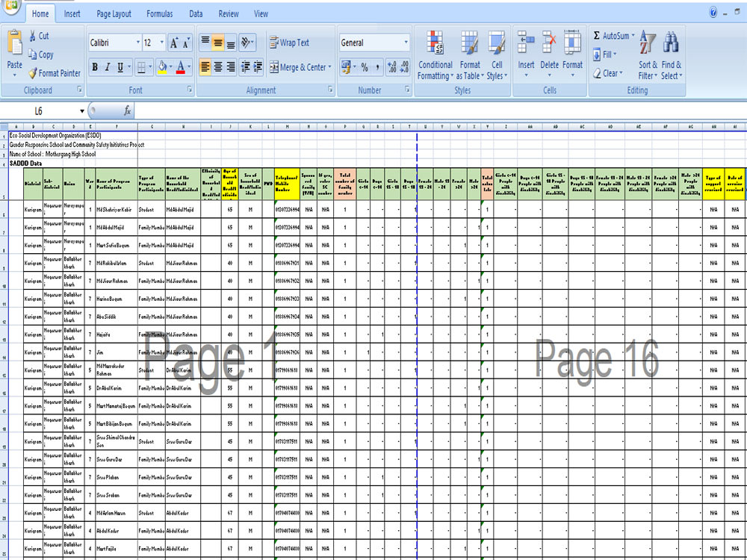Open the Calibri font name dropdown
Image resolution: width=747 pixels, height=560 pixels.
point(138,43)
